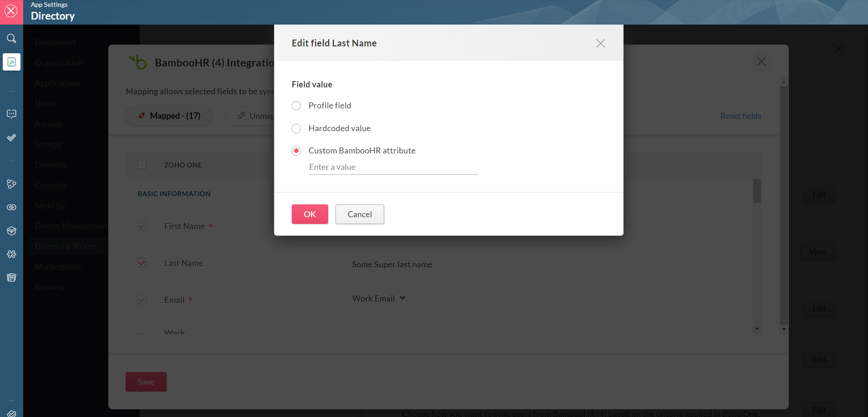Open the list document icon in the left rail
This screenshot has width=868, height=417.
point(11,277)
